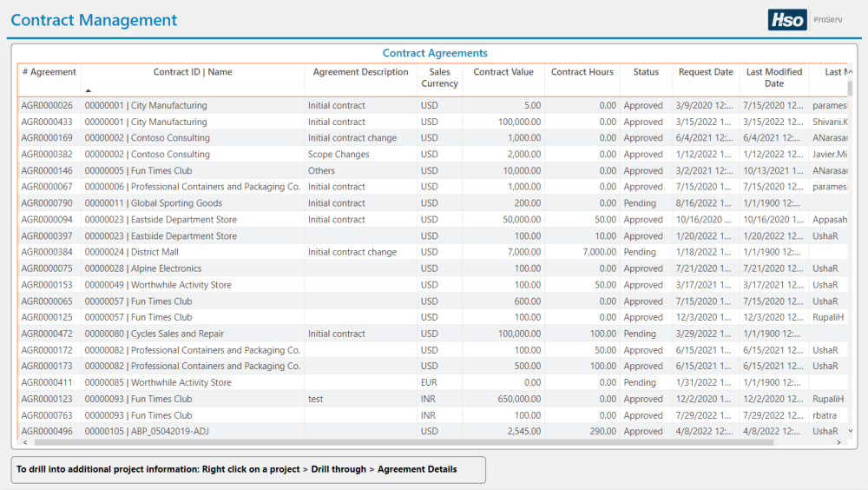Click the 8/16/2022 request date cell
This screenshot has height=490, width=868.
pos(704,203)
